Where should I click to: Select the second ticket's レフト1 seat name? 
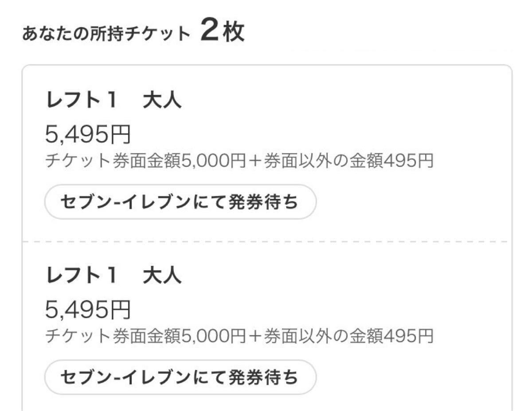pyautogui.click(x=81, y=276)
